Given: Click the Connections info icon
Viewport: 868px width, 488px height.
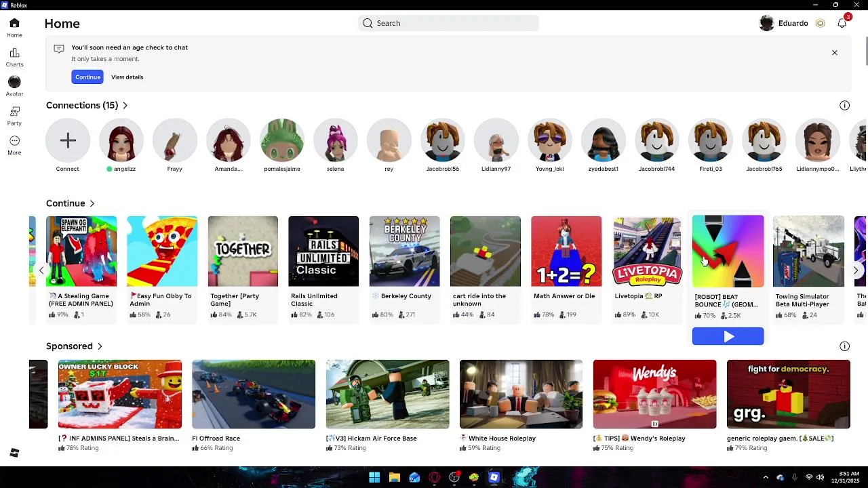Looking at the screenshot, I should [x=844, y=105].
